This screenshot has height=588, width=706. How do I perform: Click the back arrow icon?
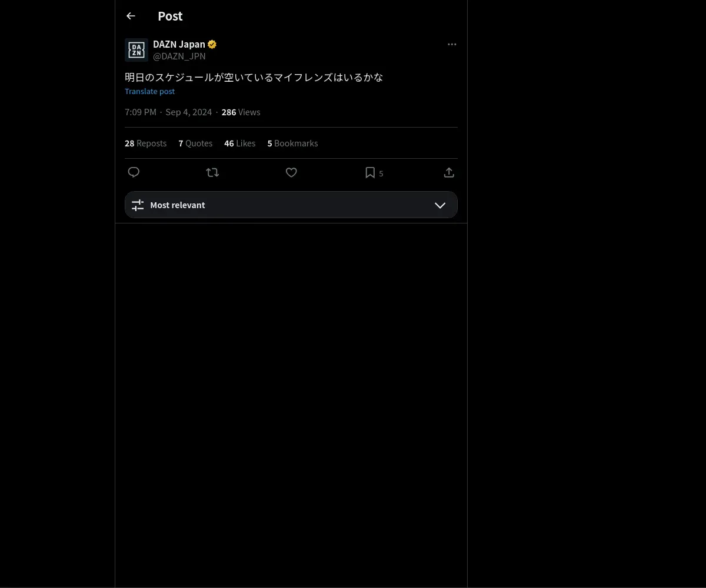pos(131,16)
